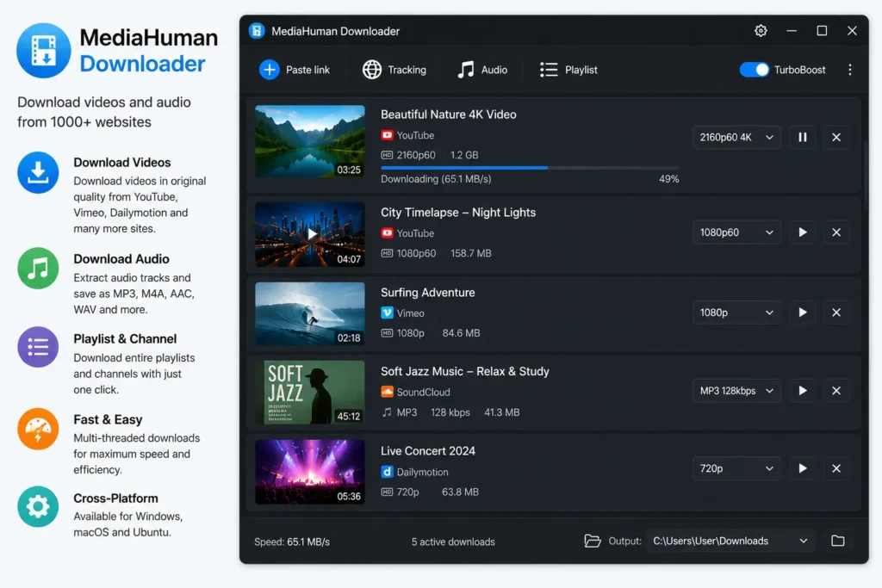Image resolution: width=882 pixels, height=588 pixels.
Task: Click the music note beside MP3 format
Action: coord(387,412)
